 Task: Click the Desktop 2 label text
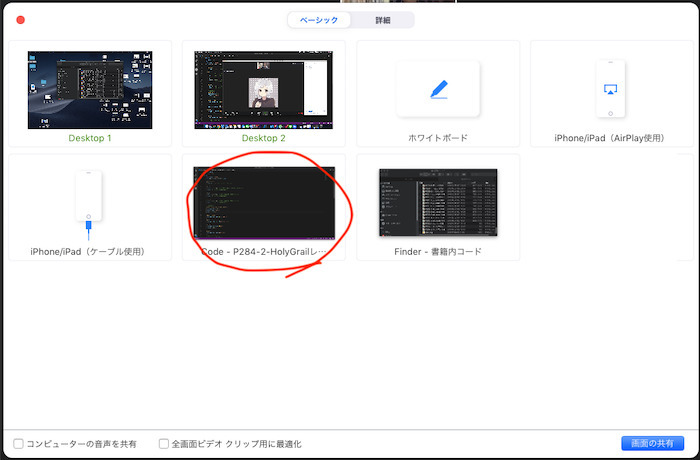pos(263,138)
